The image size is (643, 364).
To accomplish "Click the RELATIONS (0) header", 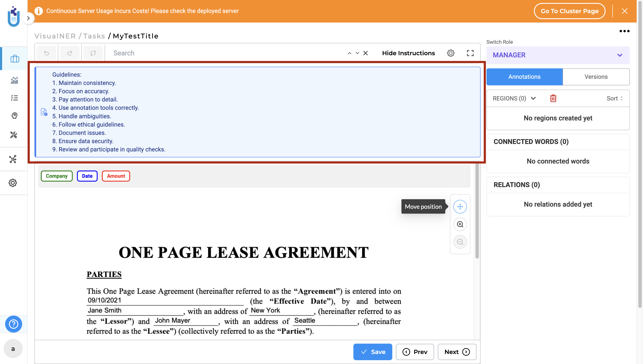I will tap(517, 185).
